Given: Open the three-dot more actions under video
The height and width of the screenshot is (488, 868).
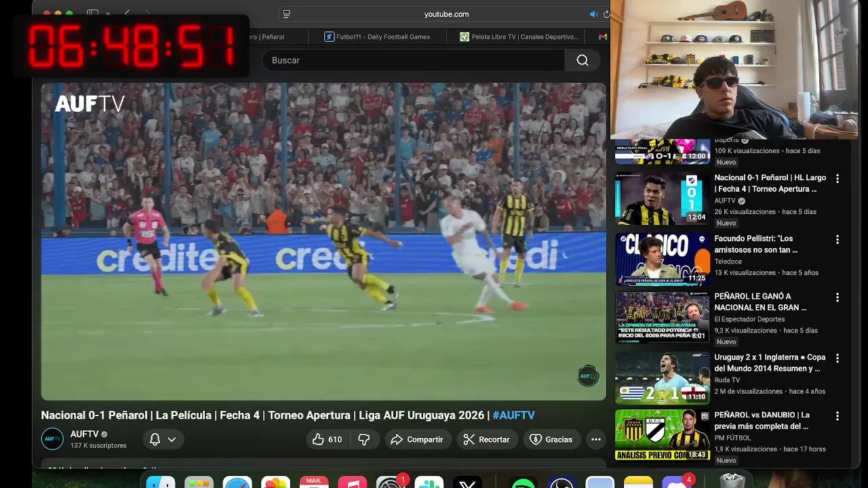Looking at the screenshot, I should (x=596, y=439).
